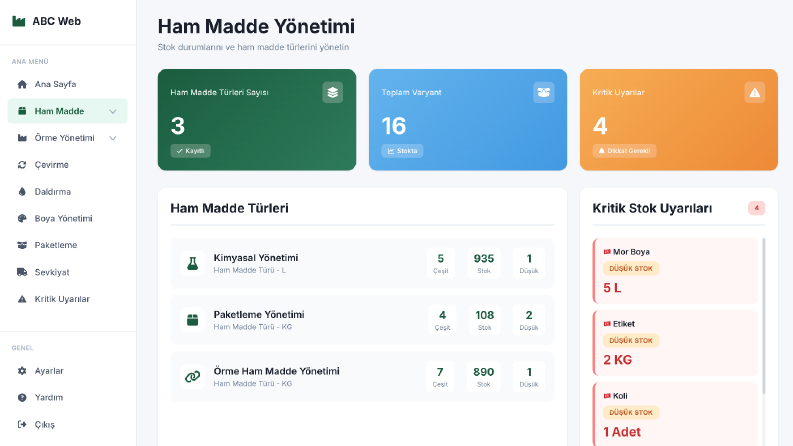Click the Ham Madde Yönetimi page title
The image size is (793, 446).
point(256,26)
